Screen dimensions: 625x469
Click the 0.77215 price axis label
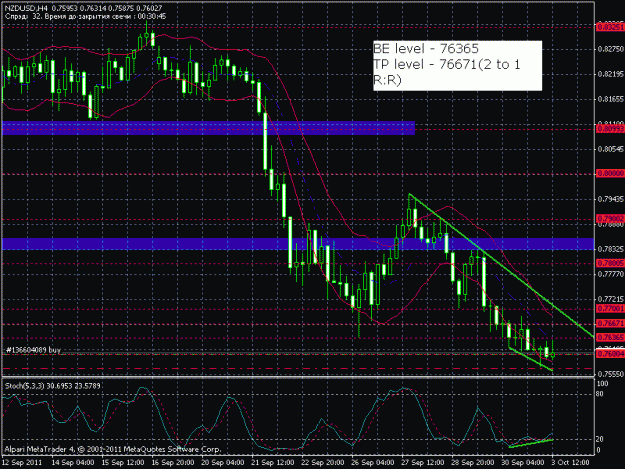pos(610,299)
